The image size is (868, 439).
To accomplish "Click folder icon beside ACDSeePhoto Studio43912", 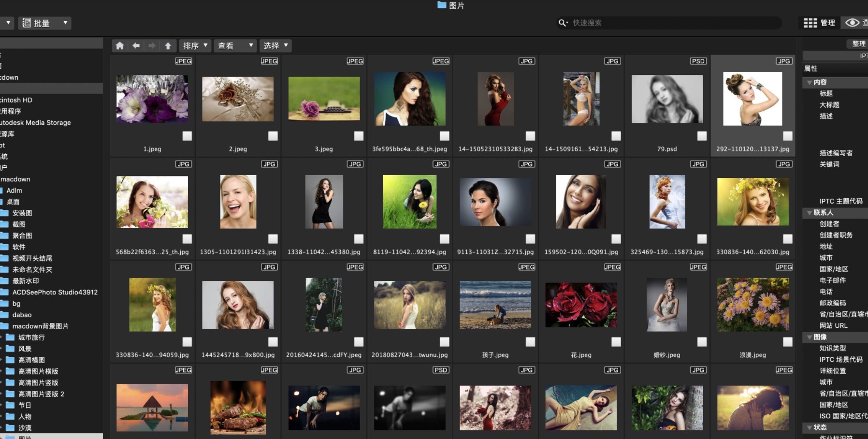I will click(x=4, y=292).
